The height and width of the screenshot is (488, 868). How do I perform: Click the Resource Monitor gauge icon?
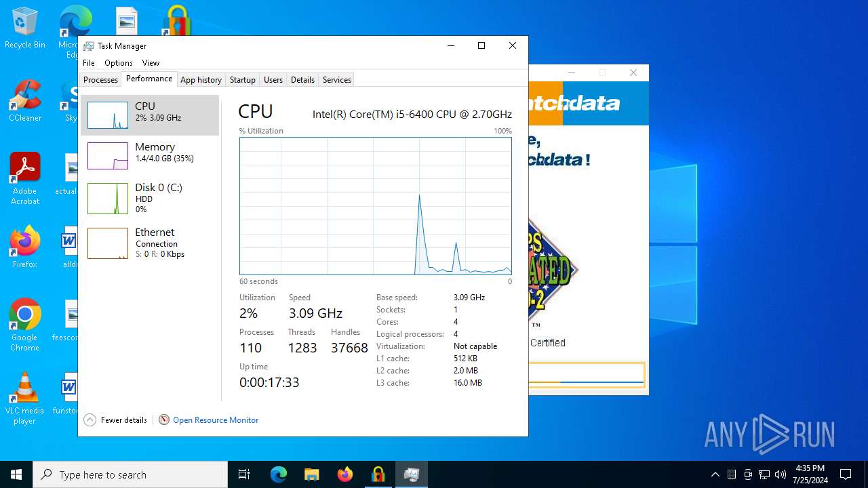pos(164,420)
